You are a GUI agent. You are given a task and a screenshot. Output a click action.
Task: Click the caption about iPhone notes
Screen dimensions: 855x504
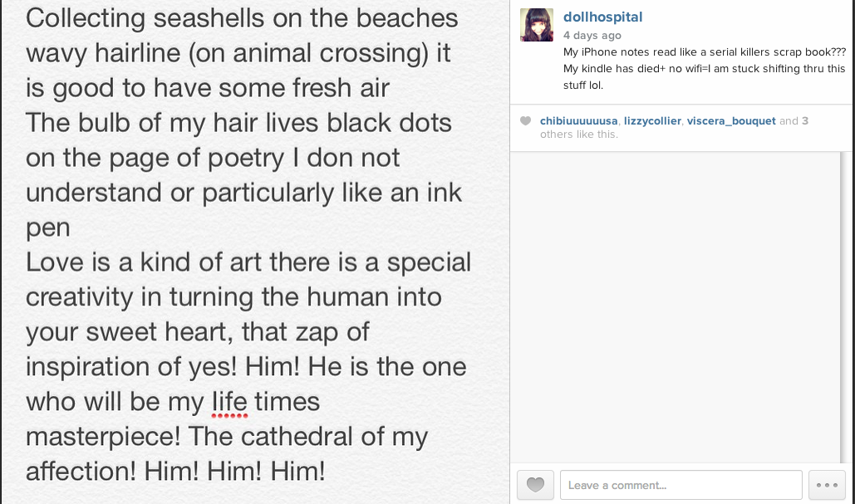(704, 68)
